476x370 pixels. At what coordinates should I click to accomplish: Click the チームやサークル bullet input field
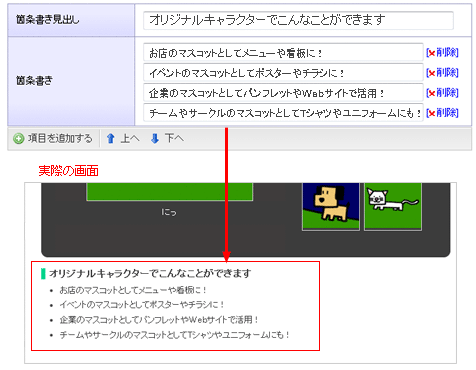click(x=283, y=113)
